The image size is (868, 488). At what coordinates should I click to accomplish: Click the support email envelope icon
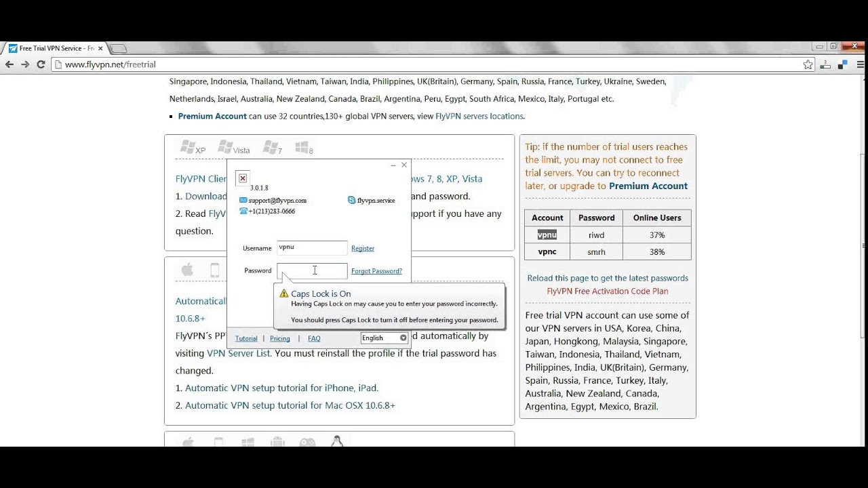click(243, 201)
